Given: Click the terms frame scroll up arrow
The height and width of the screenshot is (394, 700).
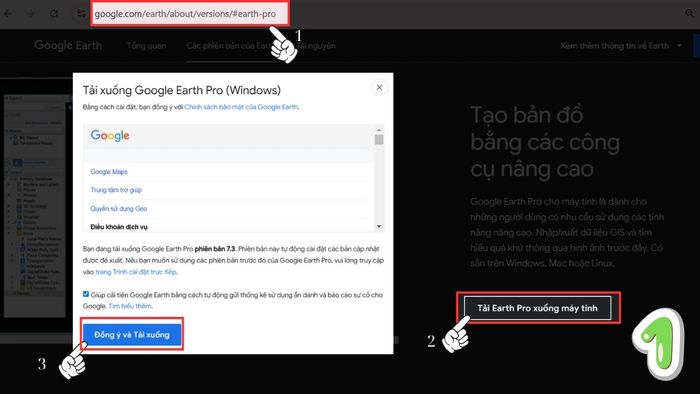Looking at the screenshot, I should point(379,130).
